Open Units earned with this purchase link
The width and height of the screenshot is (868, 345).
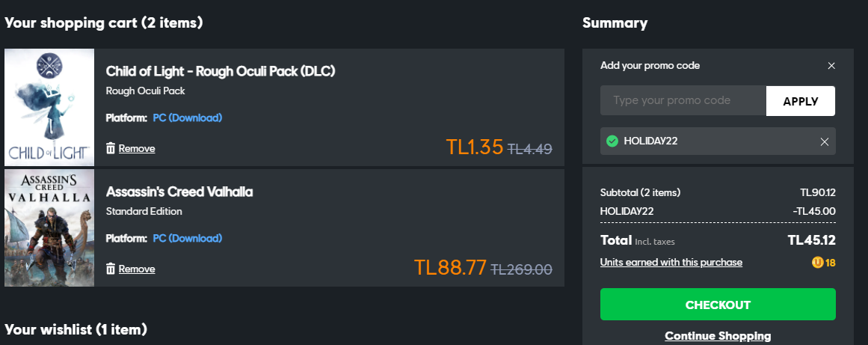pos(671,263)
